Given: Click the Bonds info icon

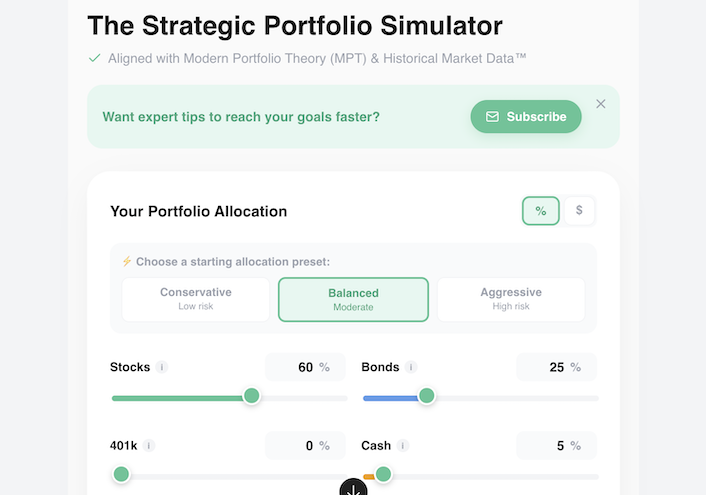Looking at the screenshot, I should pyautogui.click(x=411, y=367).
